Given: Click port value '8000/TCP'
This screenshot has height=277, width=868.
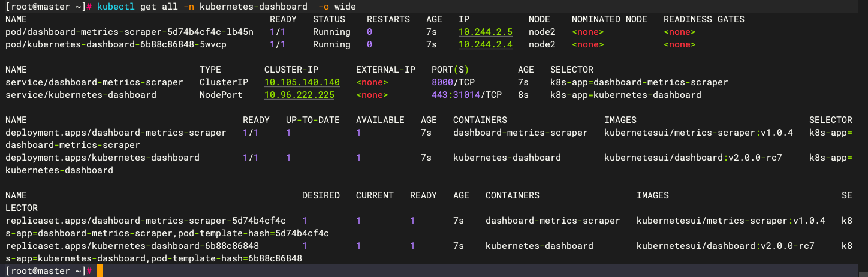Looking at the screenshot, I should point(453,82).
